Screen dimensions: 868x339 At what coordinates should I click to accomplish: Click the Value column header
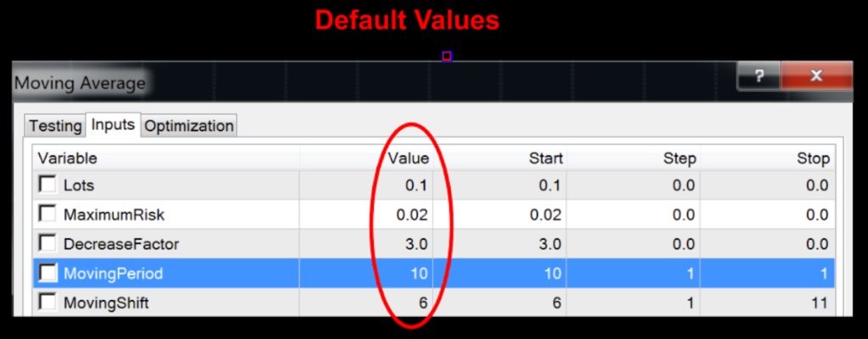click(x=408, y=158)
